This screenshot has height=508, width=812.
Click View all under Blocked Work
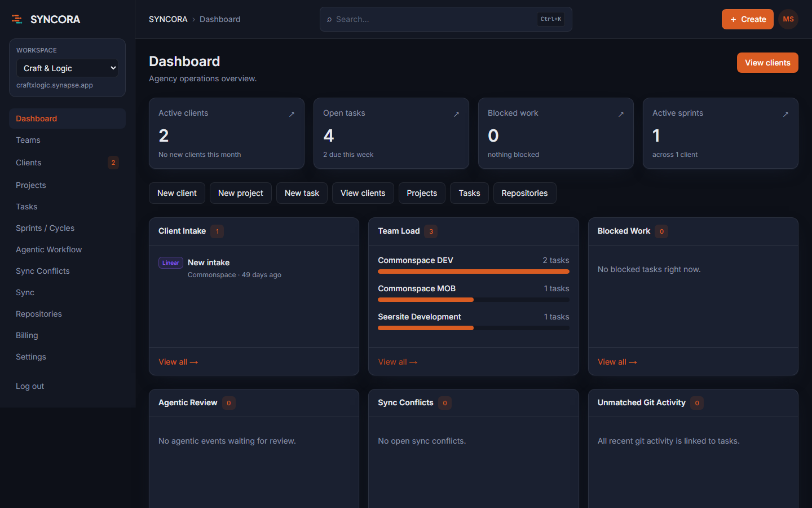pos(617,362)
